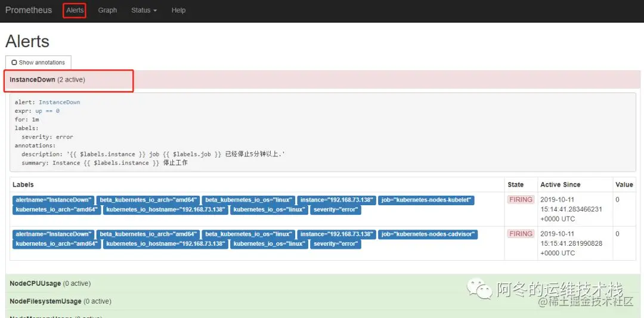Select kubernetes_io_hostname label in cadvisor row
Screen dimensions: 644x318
(165, 244)
